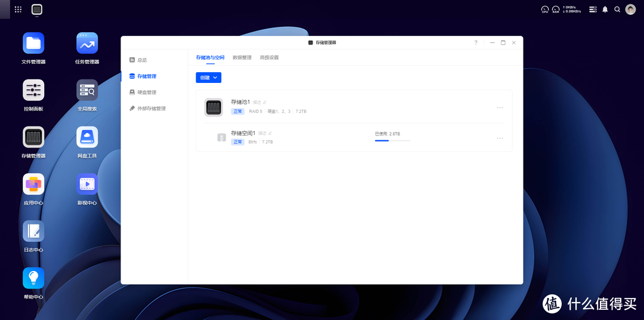Edit description pencil for 存储池1
Screen dimensions: 644x320
(265, 102)
